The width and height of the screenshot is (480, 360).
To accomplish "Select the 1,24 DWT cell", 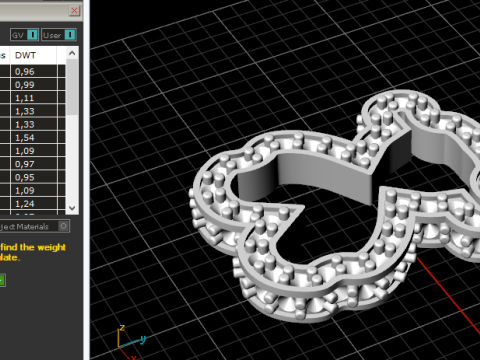I will pyautogui.click(x=34, y=204).
